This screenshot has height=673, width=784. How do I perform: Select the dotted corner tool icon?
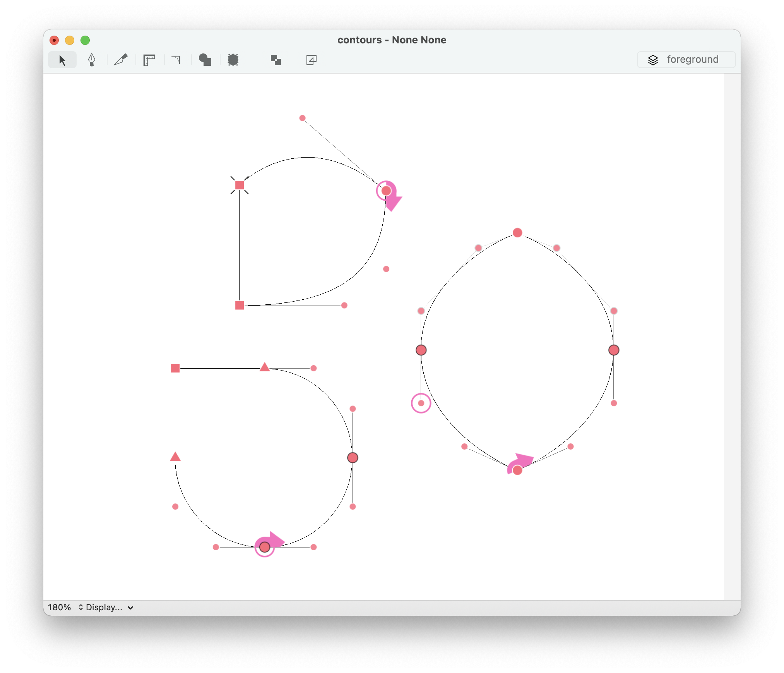click(176, 60)
